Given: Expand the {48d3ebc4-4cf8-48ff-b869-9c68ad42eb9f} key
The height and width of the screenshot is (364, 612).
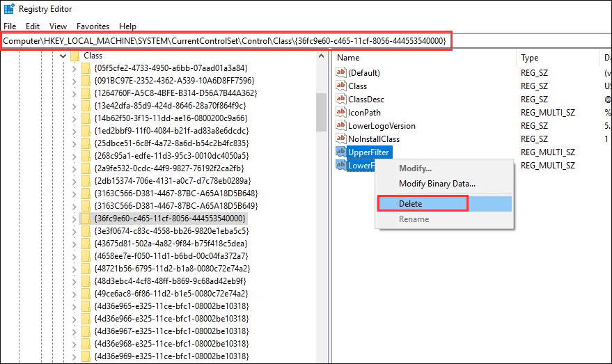Looking at the screenshot, I should [x=74, y=281].
